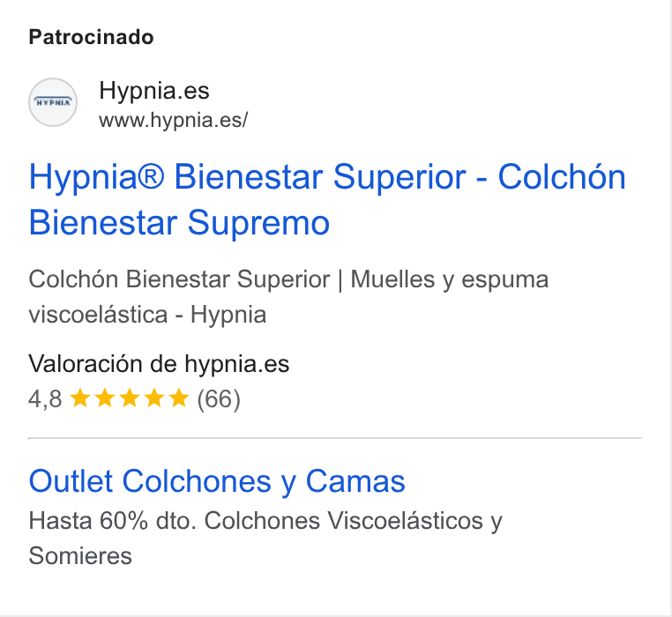Click the www.hypnia.es/ URL text

(173, 120)
